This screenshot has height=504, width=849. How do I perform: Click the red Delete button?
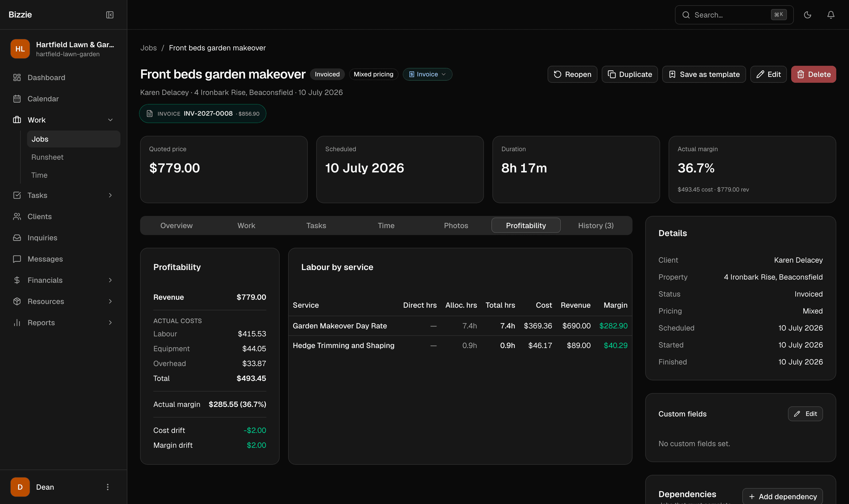pyautogui.click(x=813, y=74)
